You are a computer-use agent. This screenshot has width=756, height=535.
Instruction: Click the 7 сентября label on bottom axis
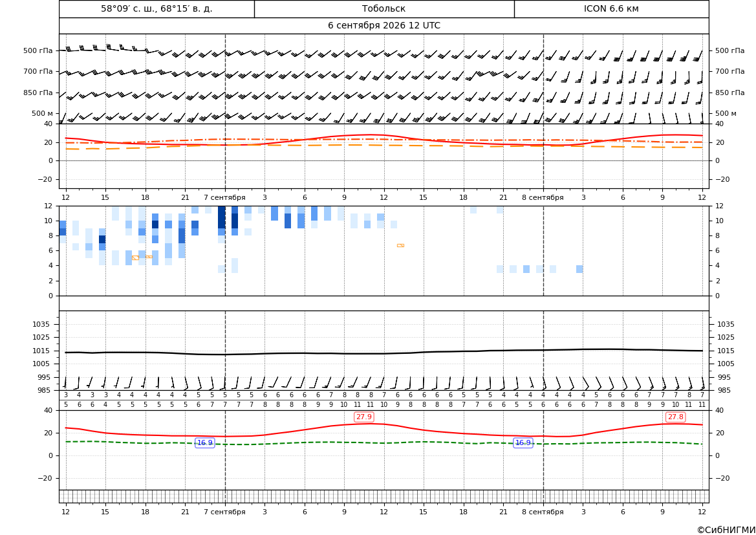224,512
